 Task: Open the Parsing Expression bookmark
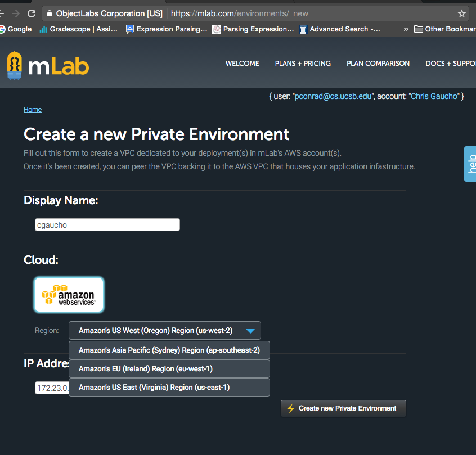253,29
